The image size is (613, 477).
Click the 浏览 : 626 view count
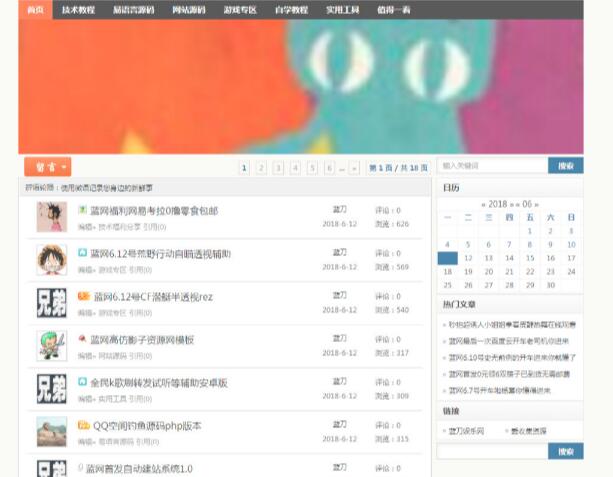click(392, 224)
